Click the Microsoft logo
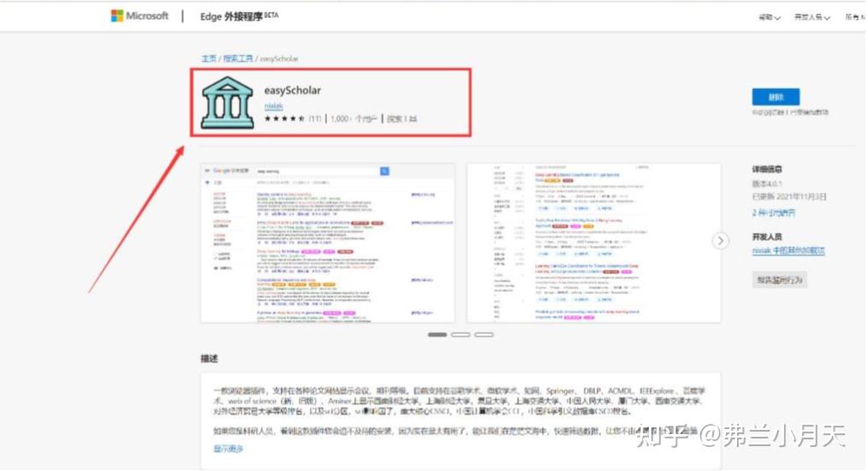Screen dimensions: 868x471 click(140, 15)
